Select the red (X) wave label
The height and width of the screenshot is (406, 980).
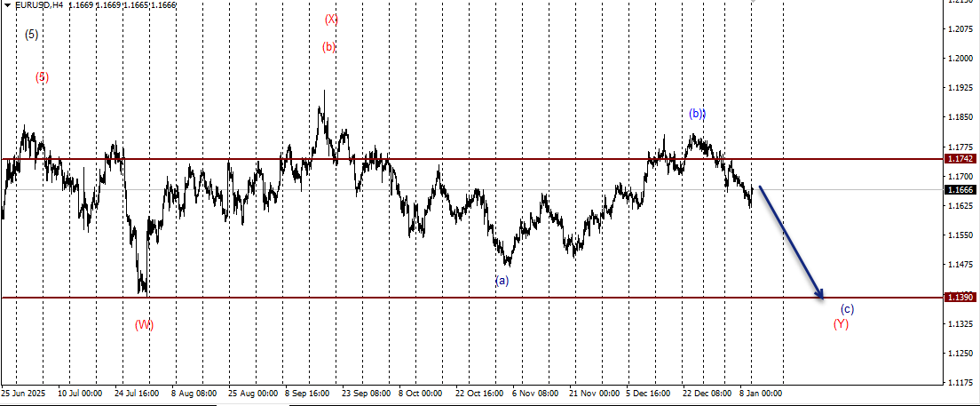pos(331,20)
